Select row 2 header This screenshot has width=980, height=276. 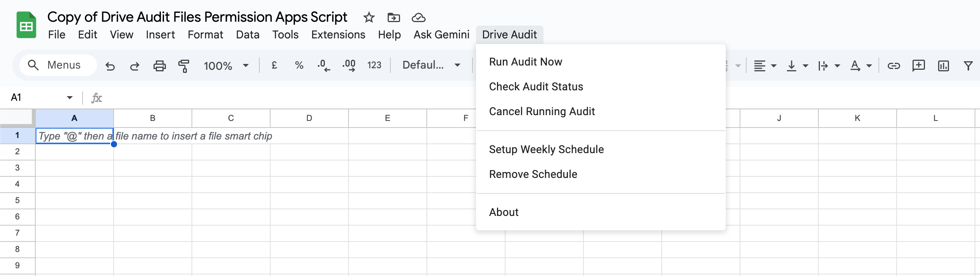point(17,152)
